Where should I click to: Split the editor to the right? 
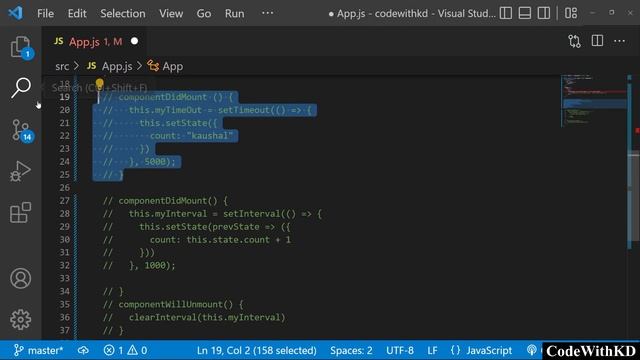click(597, 41)
